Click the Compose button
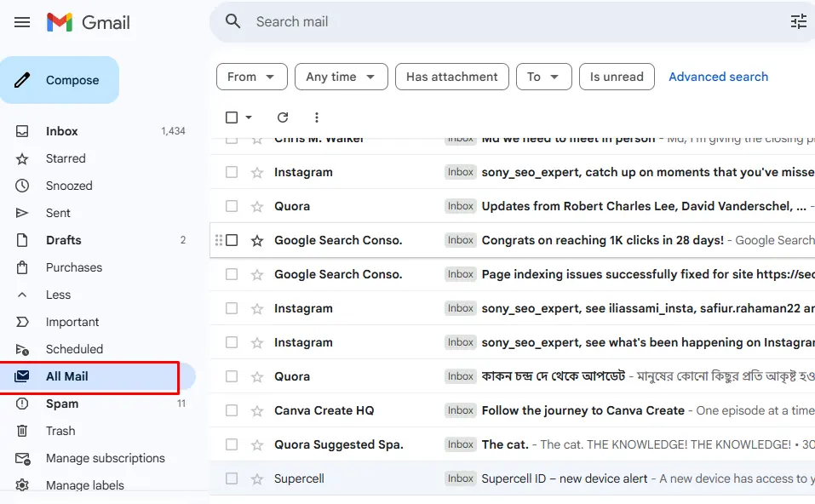This screenshot has height=504, width=815. pos(60,79)
